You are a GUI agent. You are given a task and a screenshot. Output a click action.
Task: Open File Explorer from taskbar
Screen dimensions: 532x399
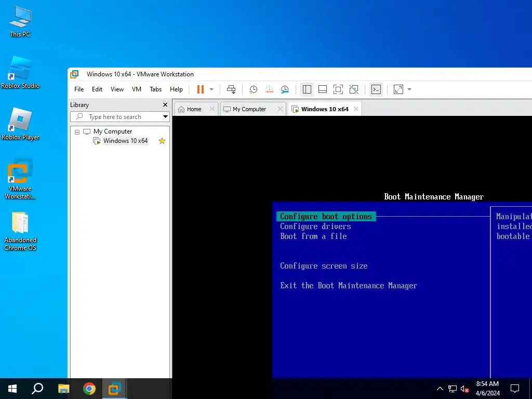(x=63, y=389)
